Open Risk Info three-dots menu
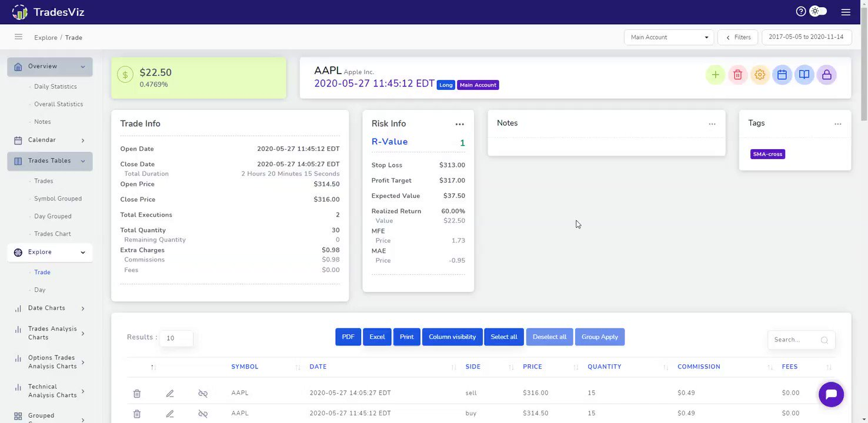 coord(460,124)
